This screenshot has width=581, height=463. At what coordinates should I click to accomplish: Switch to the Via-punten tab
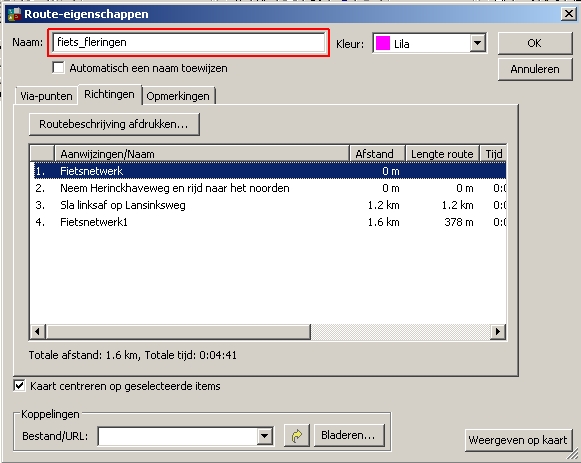(x=46, y=96)
